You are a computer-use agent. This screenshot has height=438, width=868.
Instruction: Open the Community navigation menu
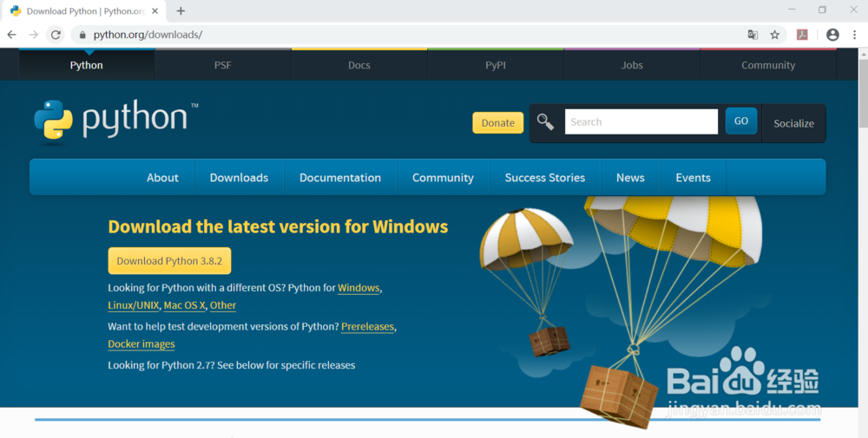[x=443, y=178]
